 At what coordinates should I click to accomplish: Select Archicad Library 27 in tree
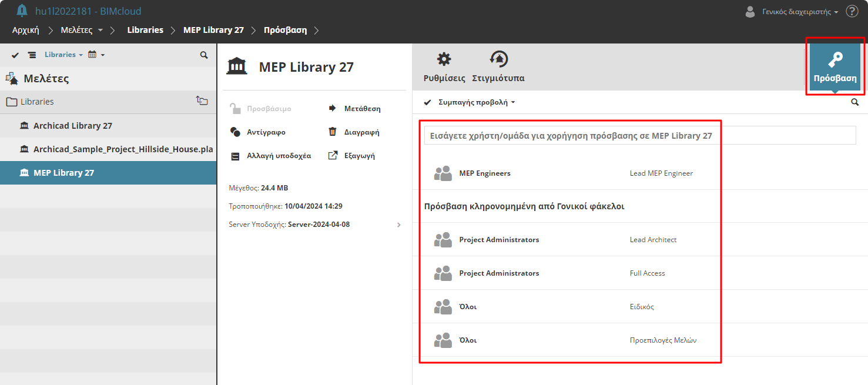(x=73, y=126)
